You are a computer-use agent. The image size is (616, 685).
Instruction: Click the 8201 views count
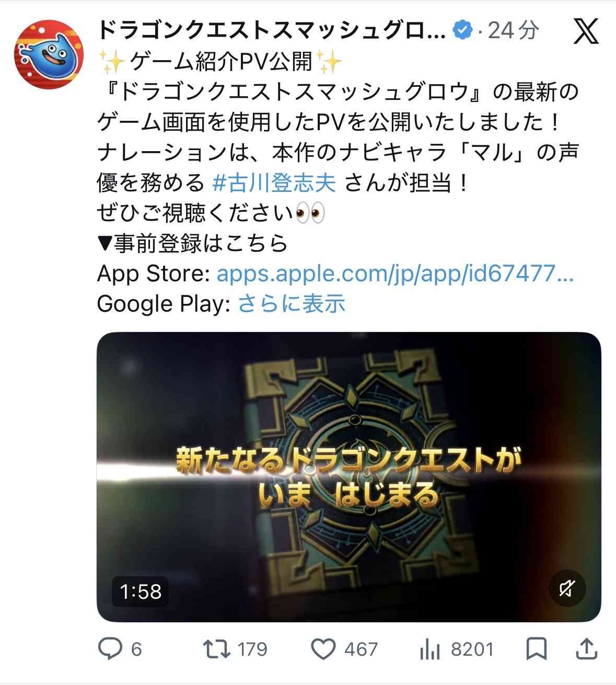coord(472,649)
